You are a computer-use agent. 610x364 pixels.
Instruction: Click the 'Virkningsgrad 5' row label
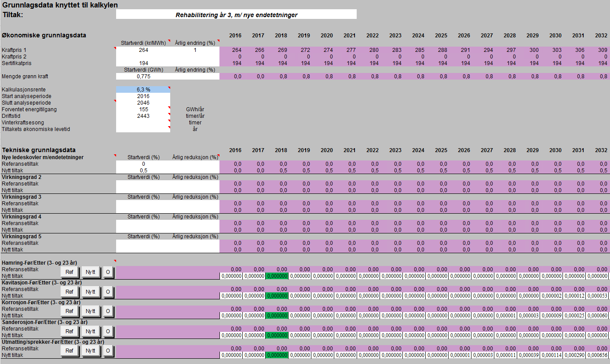[x=22, y=236]
